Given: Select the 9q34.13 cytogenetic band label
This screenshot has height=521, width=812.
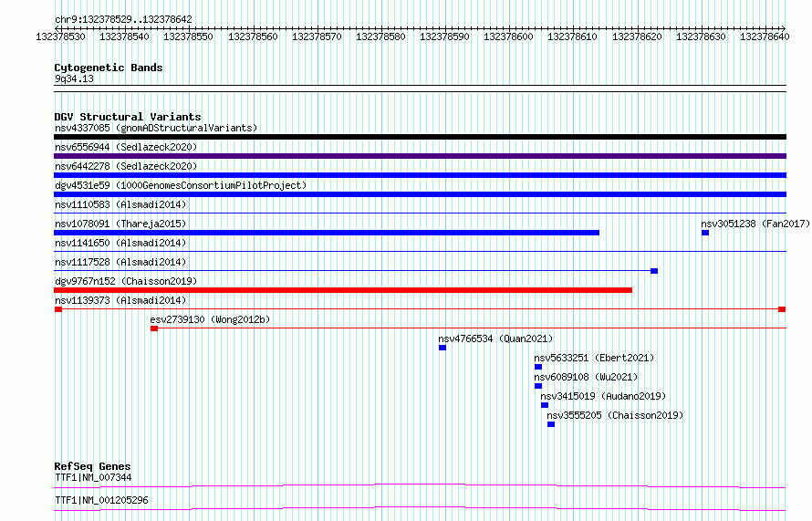Looking at the screenshot, I should (x=74, y=78).
